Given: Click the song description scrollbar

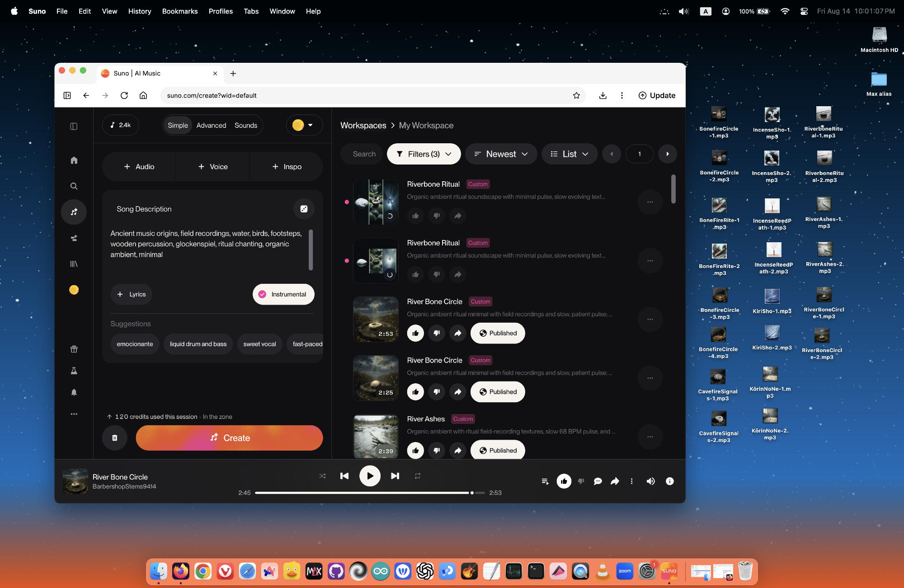Looking at the screenshot, I should [311, 250].
